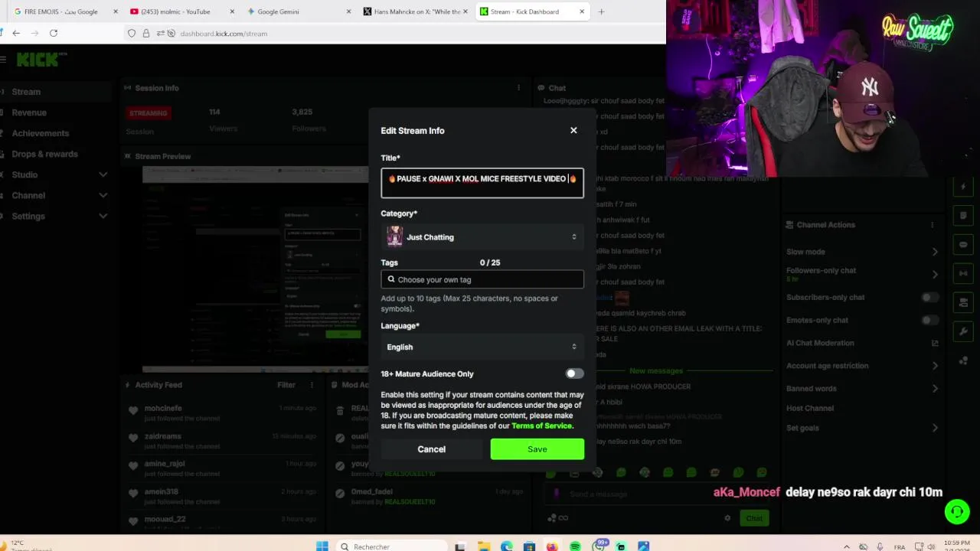Open Revenue in the sidebar

(55, 112)
